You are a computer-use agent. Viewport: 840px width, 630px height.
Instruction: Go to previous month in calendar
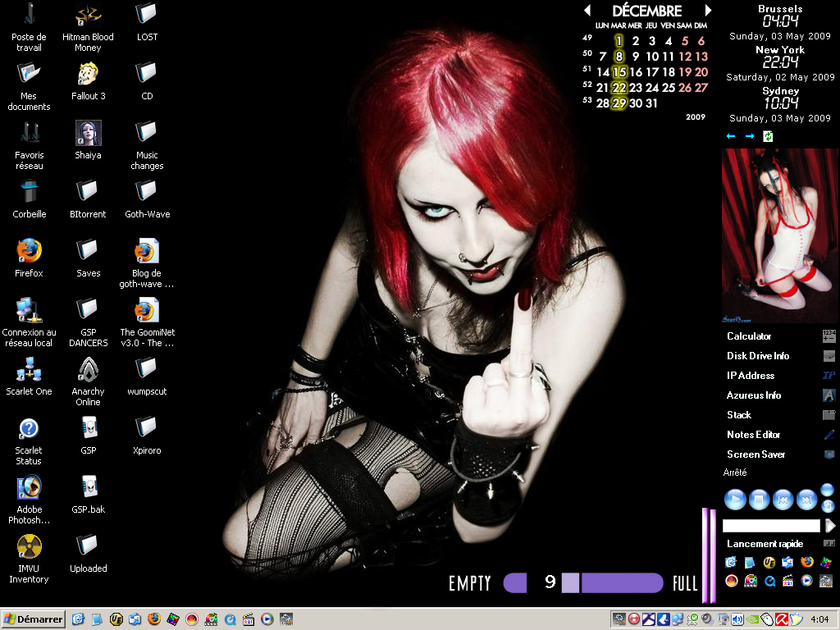click(587, 11)
